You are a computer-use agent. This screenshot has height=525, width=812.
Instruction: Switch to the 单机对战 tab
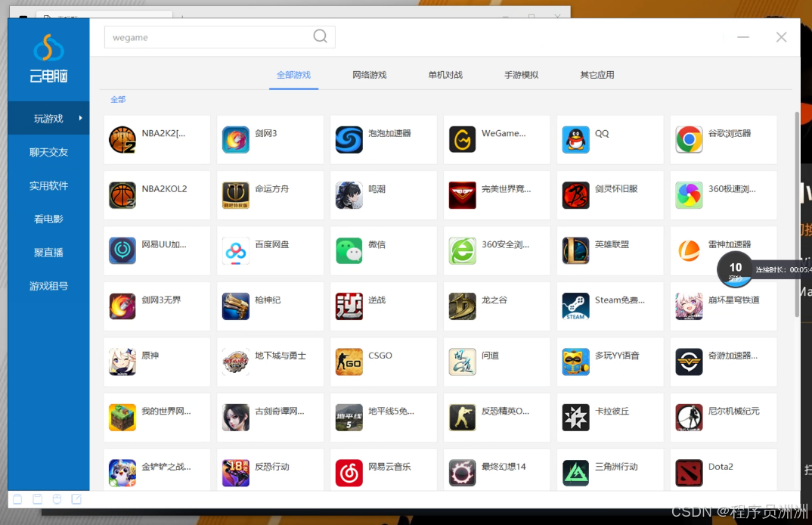click(445, 75)
